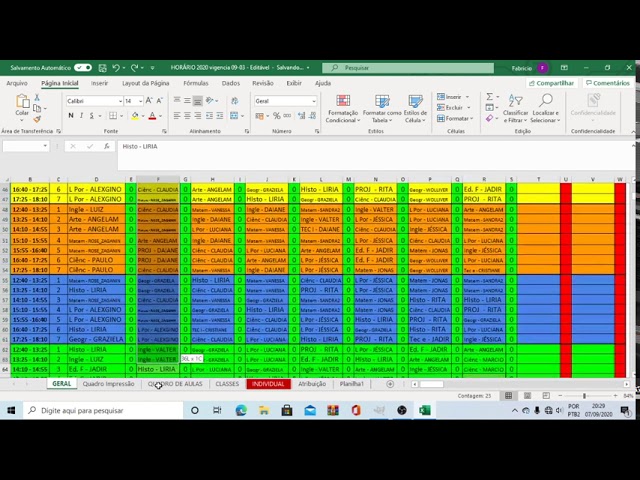640x480 pixels.
Task: Add a new sheet with plus icon
Action: 390,384
